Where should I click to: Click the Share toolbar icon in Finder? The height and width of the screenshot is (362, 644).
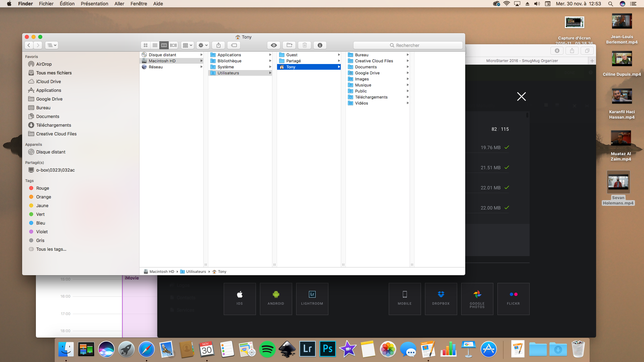218,45
